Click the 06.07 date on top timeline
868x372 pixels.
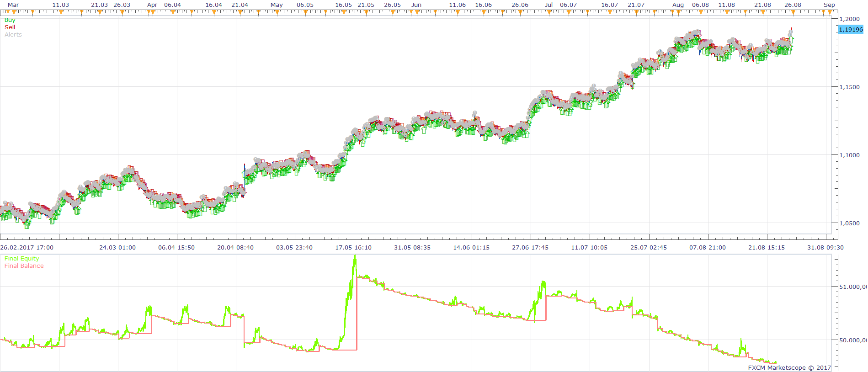(568, 5)
